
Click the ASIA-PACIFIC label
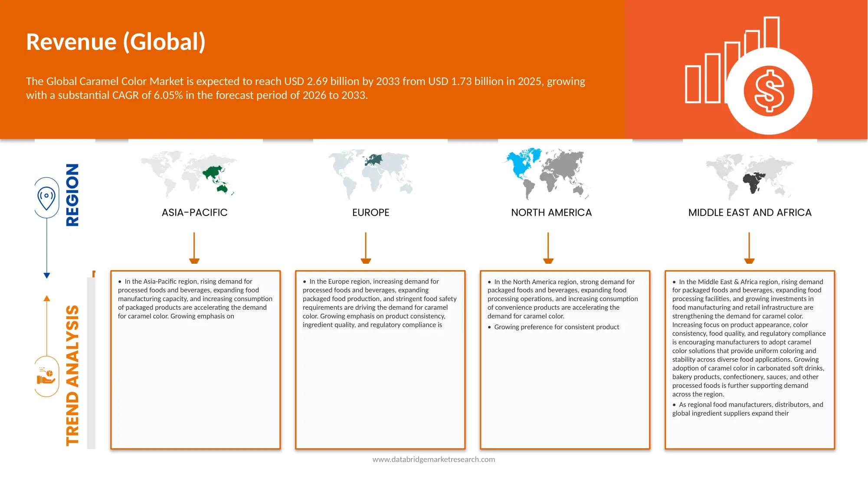tap(194, 213)
